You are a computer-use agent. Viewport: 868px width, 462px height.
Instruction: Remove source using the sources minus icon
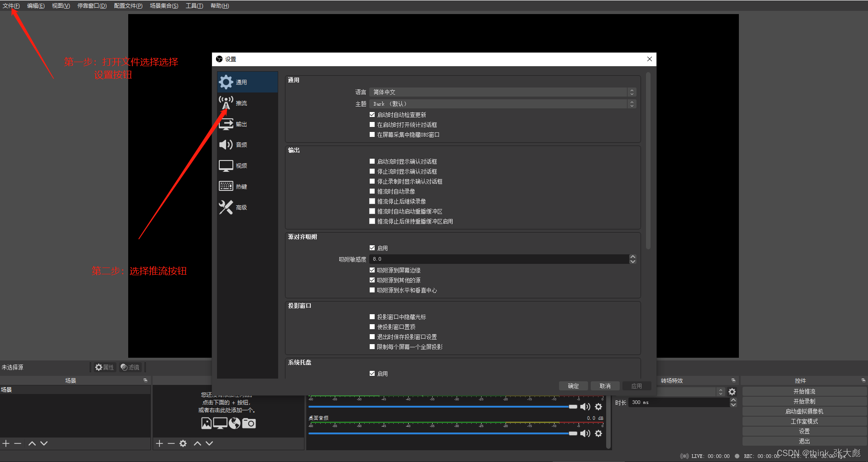pos(171,443)
